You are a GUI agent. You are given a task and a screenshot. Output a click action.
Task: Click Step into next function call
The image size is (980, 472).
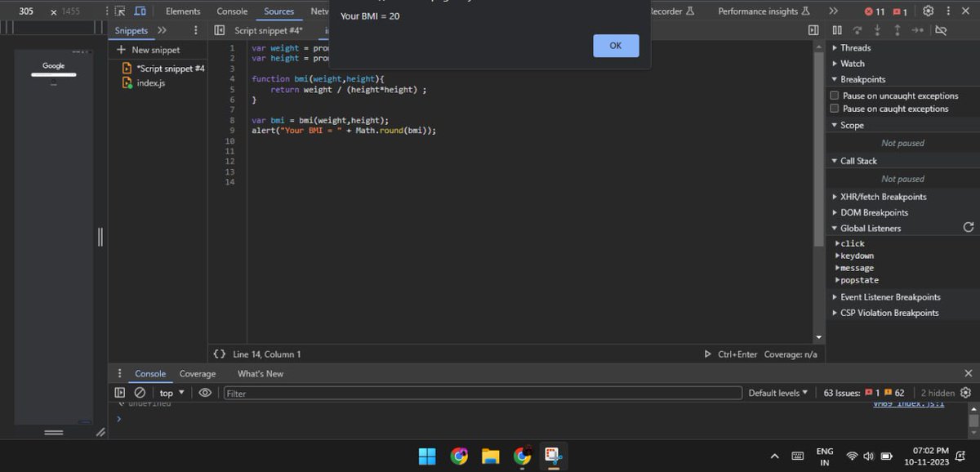coord(878,30)
